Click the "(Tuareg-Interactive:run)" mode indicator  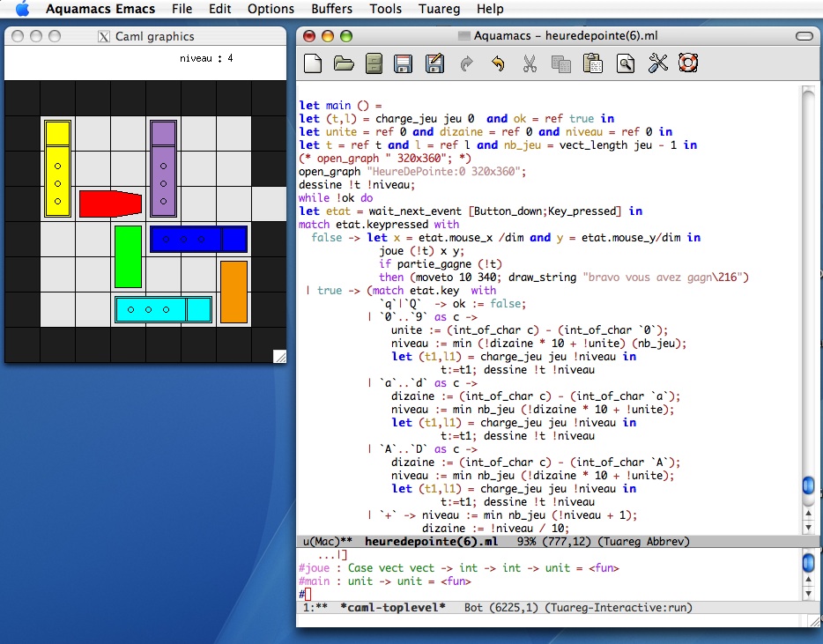click(x=619, y=608)
